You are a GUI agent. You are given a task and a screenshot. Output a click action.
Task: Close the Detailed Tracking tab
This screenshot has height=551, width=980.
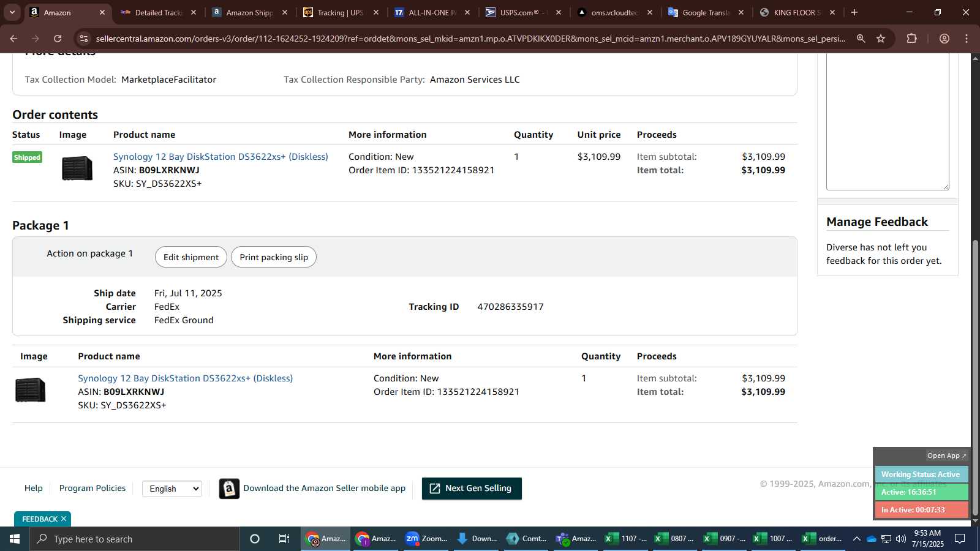coord(194,12)
